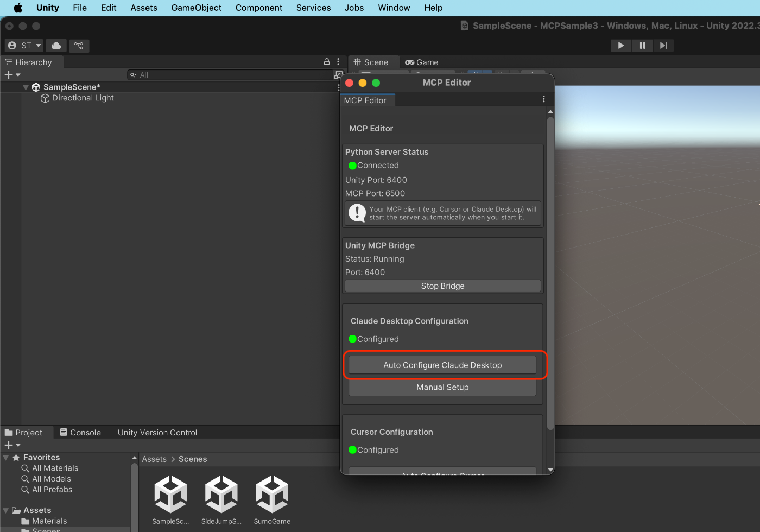Collapse the SampleScene tree node
The width and height of the screenshot is (760, 532).
(x=26, y=87)
